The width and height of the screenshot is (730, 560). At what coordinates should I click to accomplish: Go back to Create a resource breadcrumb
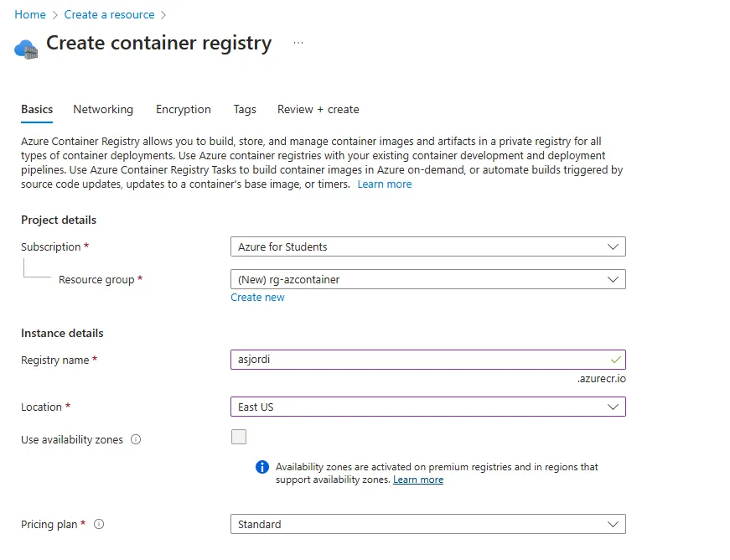(110, 14)
